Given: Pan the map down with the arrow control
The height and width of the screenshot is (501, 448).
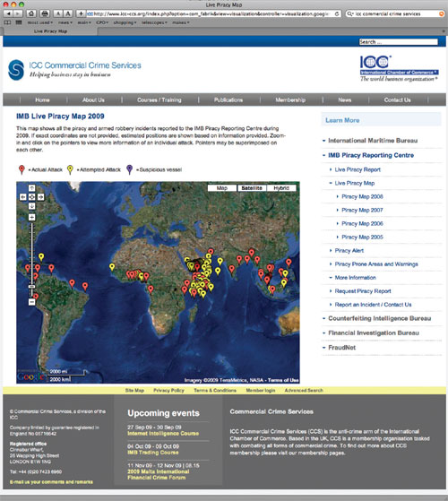Looking at the screenshot, I should pos(31,206).
